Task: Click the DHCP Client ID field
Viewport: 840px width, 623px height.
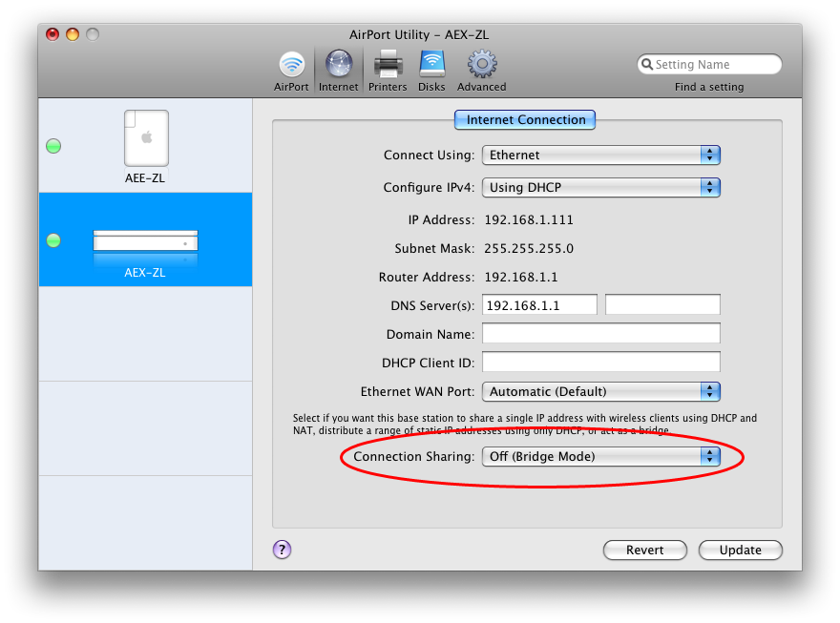Action: click(x=601, y=362)
